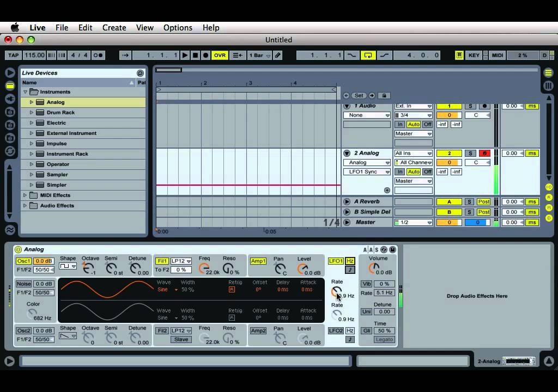Toggle the OVR overdub button
The width and height of the screenshot is (558, 392).
point(220,55)
